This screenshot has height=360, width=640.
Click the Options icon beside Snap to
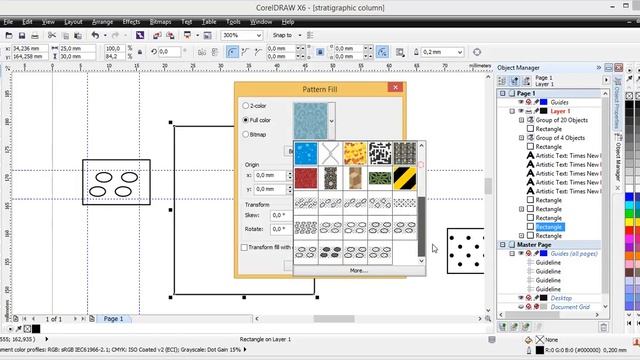(311, 36)
